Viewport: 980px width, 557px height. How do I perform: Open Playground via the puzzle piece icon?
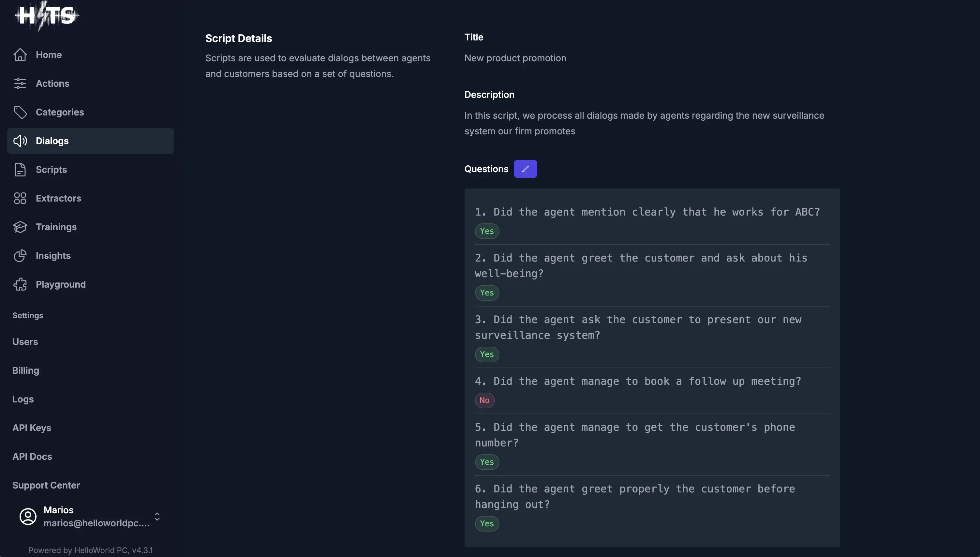(x=20, y=284)
